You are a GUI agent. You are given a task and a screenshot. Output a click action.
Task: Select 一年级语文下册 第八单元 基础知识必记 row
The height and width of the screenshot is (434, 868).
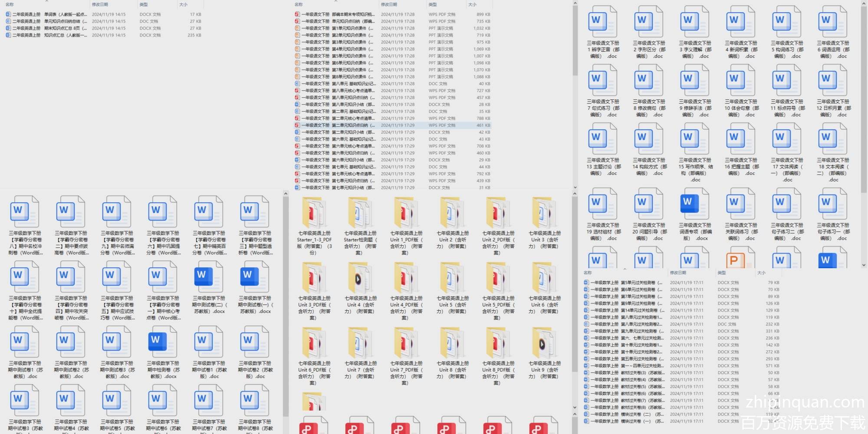tap(393, 84)
